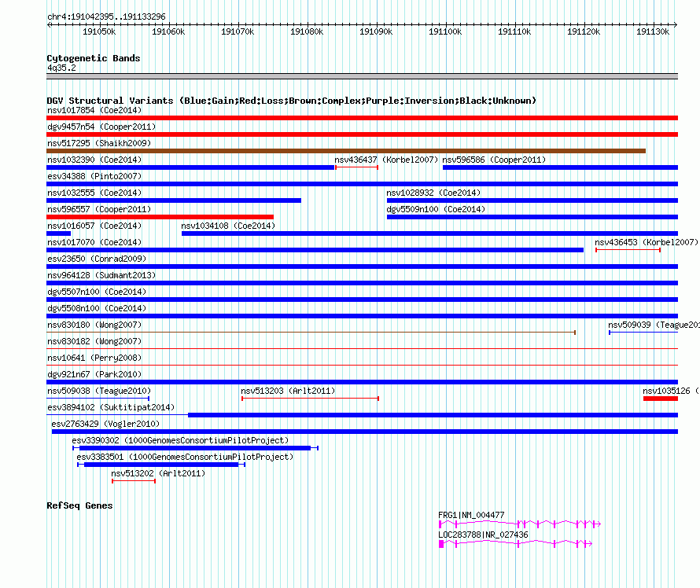Viewport: 700px width, 588px height.
Task: Click the 191130k ruler tick label
Action: pyautogui.click(x=653, y=31)
